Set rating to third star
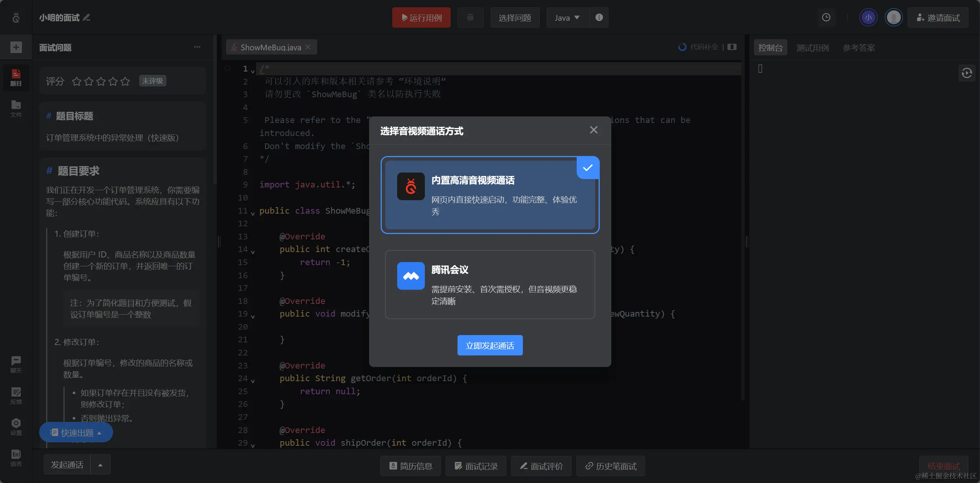Image resolution: width=980 pixels, height=483 pixels. point(101,81)
